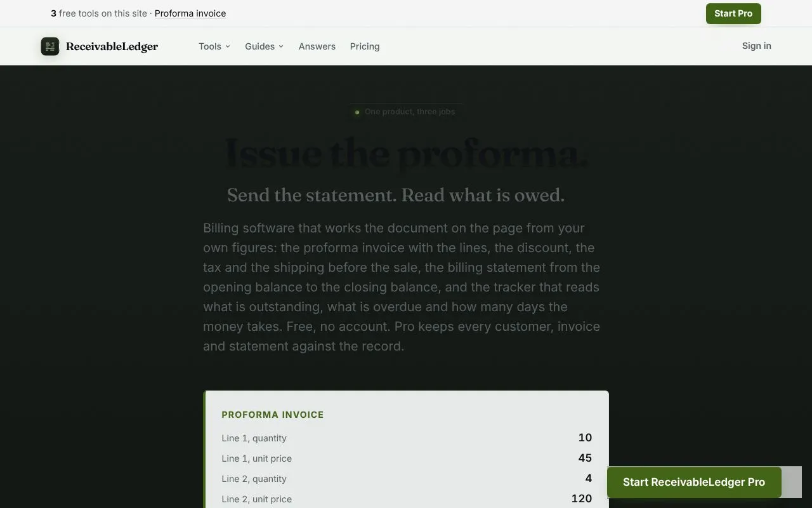812x508 pixels.
Task: Click the Sign in link
Action: [757, 46]
